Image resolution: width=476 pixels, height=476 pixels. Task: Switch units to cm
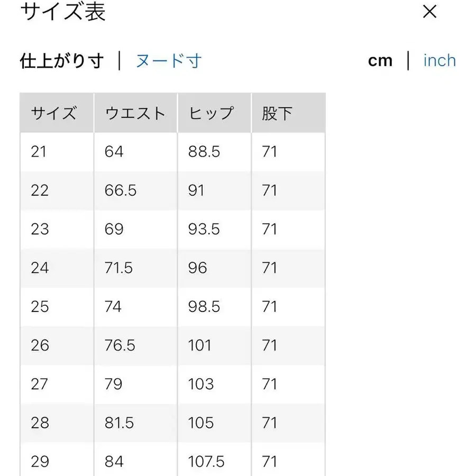point(380,60)
